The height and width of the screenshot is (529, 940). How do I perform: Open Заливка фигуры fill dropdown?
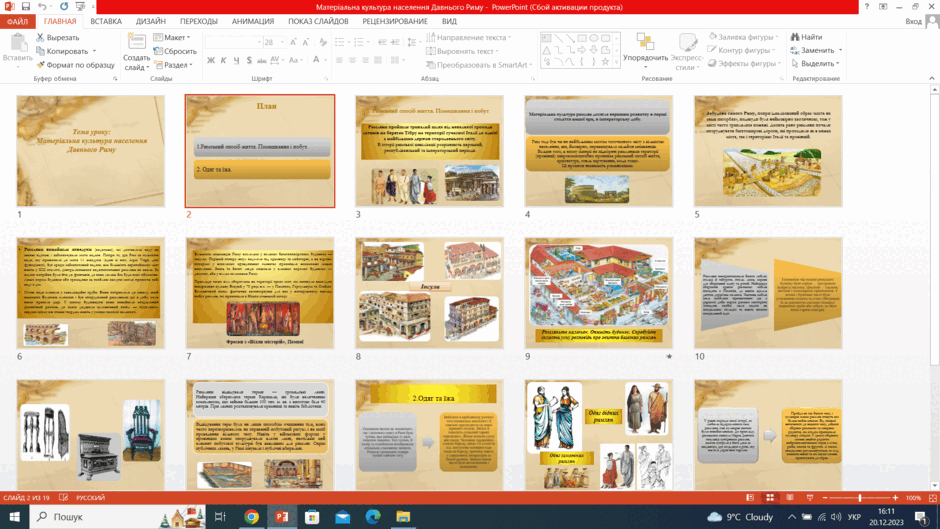coord(743,37)
